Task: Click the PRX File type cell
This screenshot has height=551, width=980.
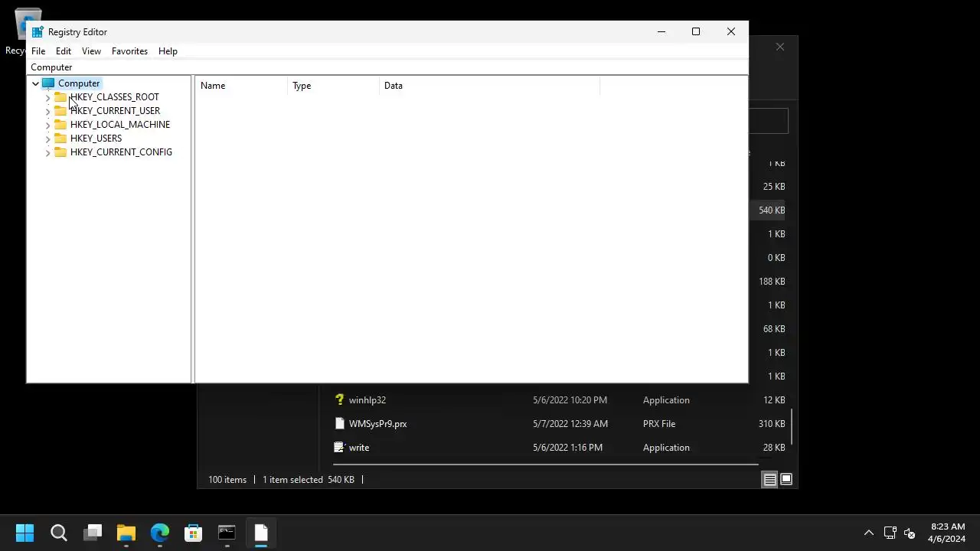Action: 659,424
